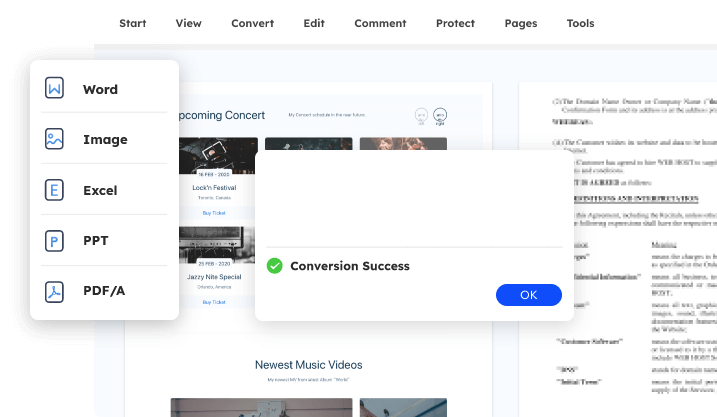
Task: Open the Convert menu
Action: click(x=252, y=23)
